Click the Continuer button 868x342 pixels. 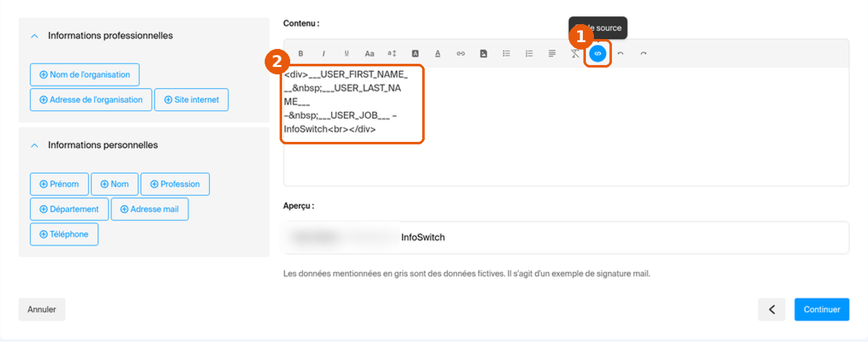822,310
